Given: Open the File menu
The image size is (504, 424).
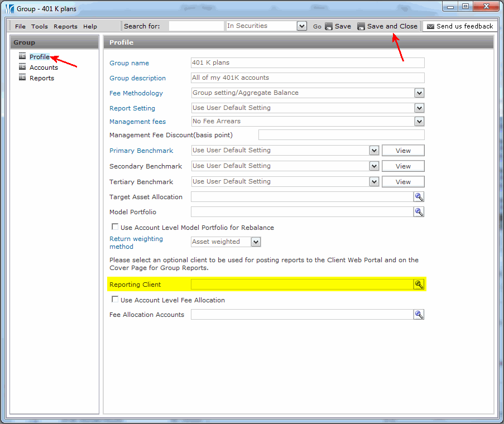Looking at the screenshot, I should pos(20,26).
